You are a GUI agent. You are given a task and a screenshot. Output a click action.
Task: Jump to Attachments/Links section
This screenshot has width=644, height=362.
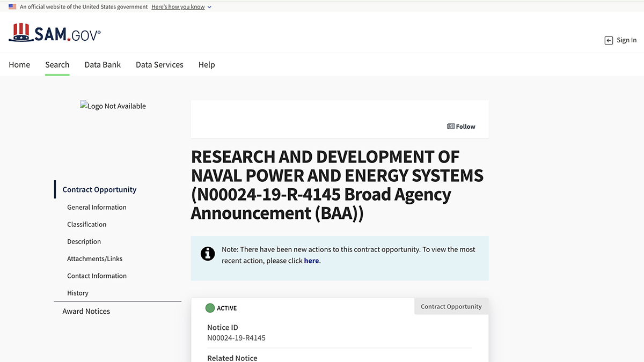pyautogui.click(x=94, y=259)
